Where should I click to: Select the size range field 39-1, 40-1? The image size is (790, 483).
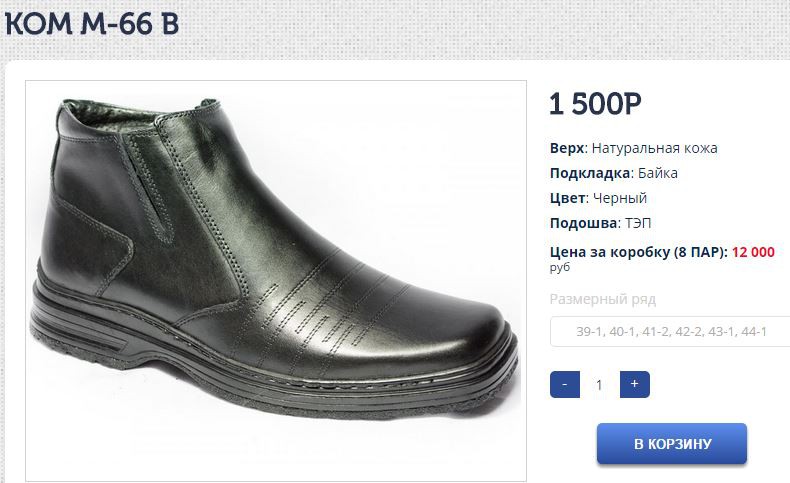[671, 331]
